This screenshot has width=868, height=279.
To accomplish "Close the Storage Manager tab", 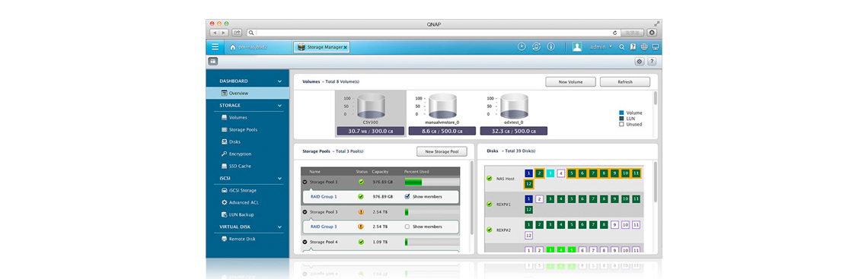I will pos(346,48).
